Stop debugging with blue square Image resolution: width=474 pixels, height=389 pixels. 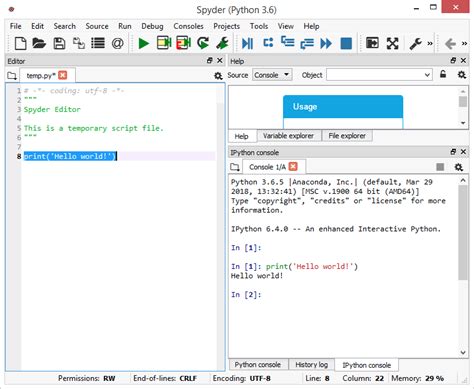[346, 43]
